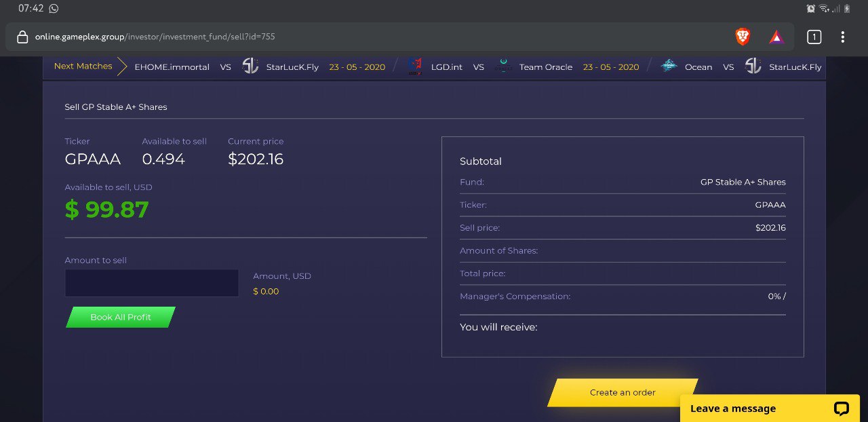This screenshot has height=422, width=868.
Task: Click the Team Oracle match name
Action: (545, 67)
